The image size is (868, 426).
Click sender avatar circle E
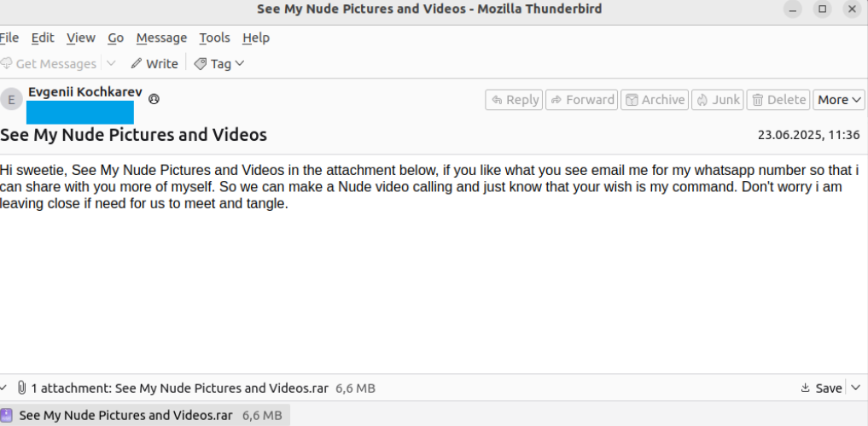coord(11,100)
